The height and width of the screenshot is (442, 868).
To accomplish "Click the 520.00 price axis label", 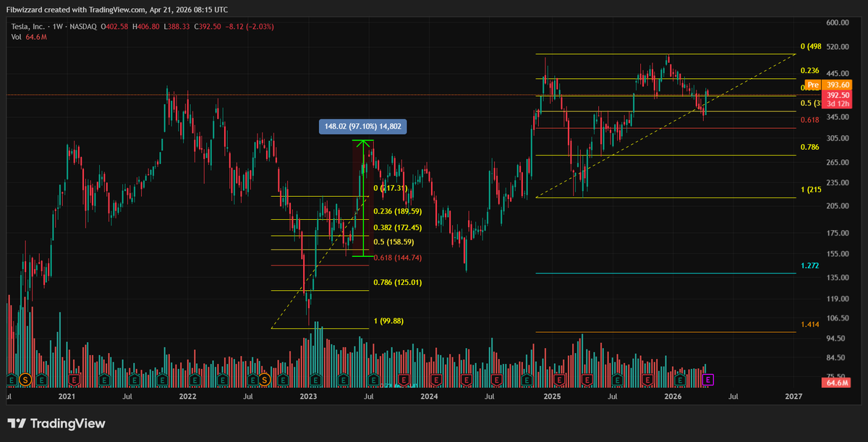I will [837, 47].
